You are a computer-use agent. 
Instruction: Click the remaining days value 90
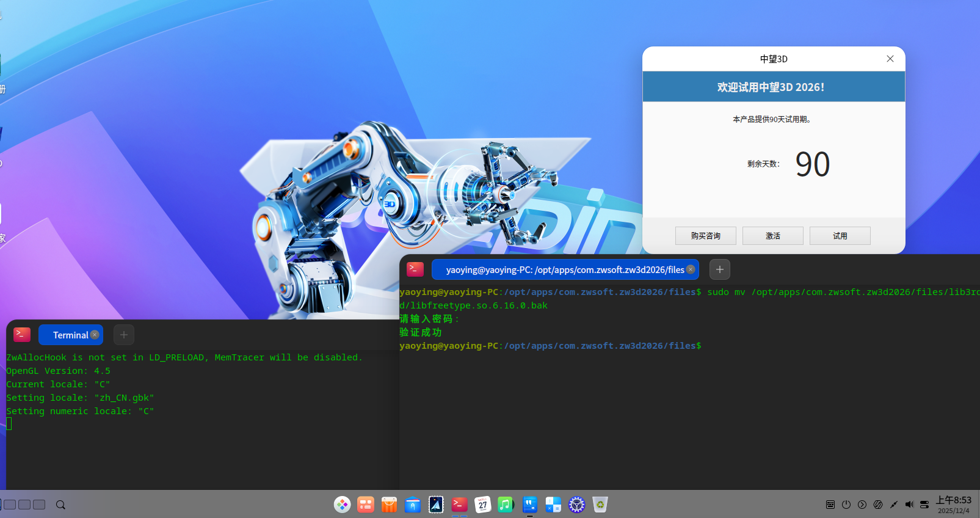click(813, 164)
